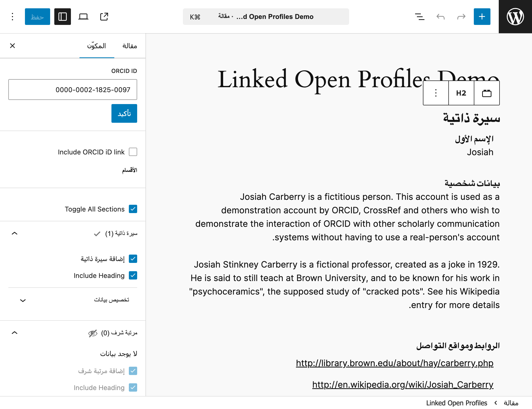Open block options three-dot menu
The height and width of the screenshot is (409, 532).
[436, 93]
